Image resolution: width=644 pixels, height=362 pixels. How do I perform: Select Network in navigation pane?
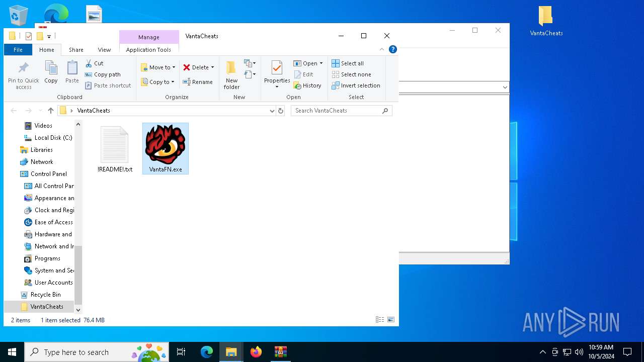coord(42,162)
